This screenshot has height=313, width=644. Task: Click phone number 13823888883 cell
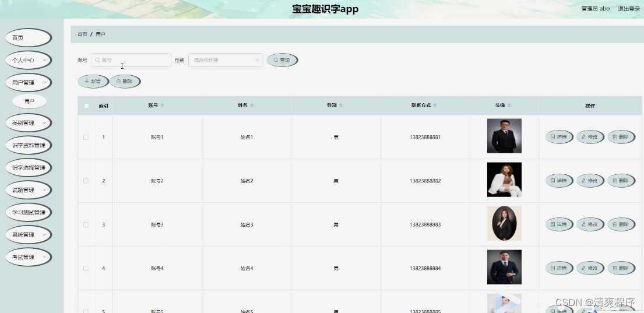coord(425,224)
